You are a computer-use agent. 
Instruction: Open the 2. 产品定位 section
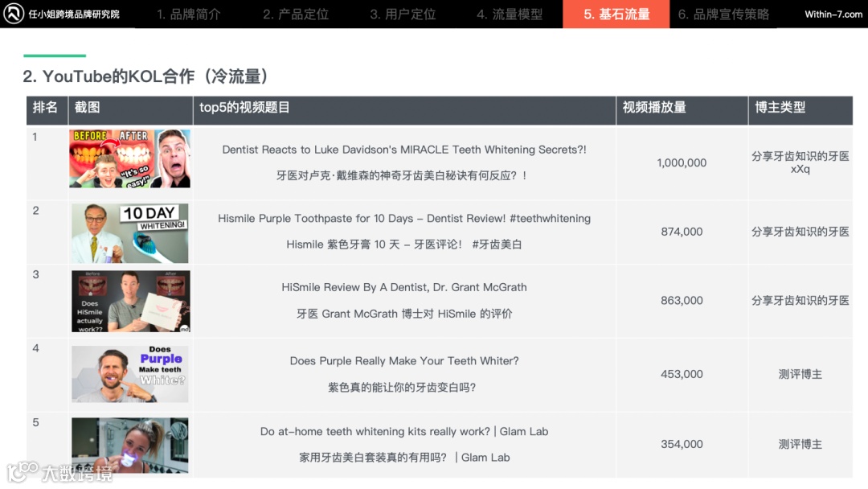(x=295, y=14)
